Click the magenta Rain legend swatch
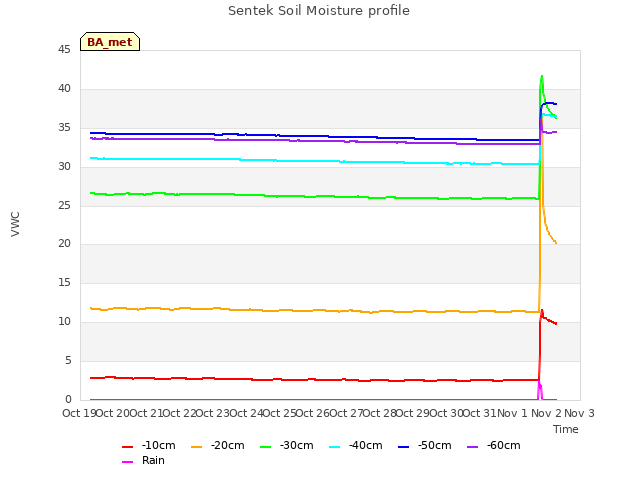 tap(128, 462)
